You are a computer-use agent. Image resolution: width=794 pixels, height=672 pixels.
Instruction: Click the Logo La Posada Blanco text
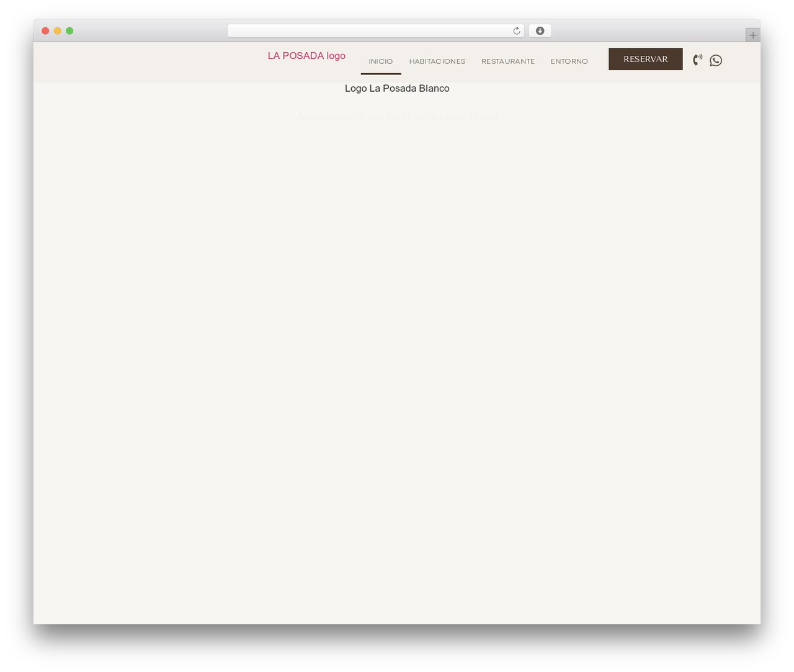[397, 89]
